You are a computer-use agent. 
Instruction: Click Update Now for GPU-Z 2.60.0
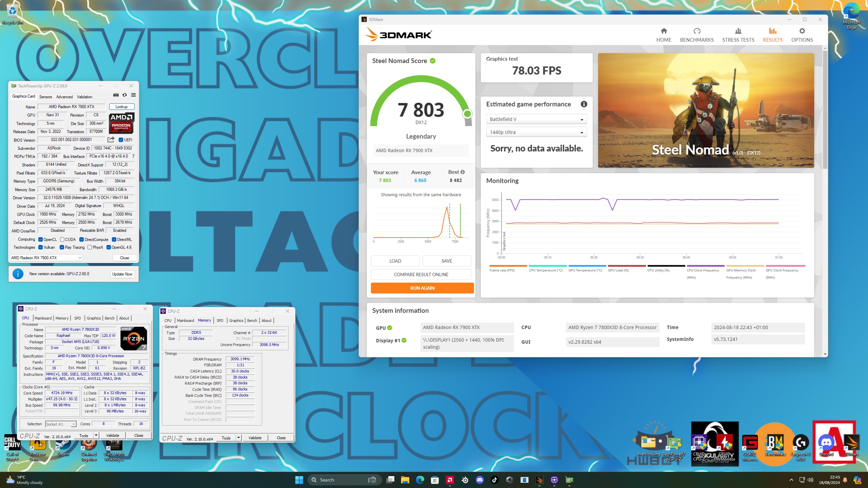click(x=122, y=274)
